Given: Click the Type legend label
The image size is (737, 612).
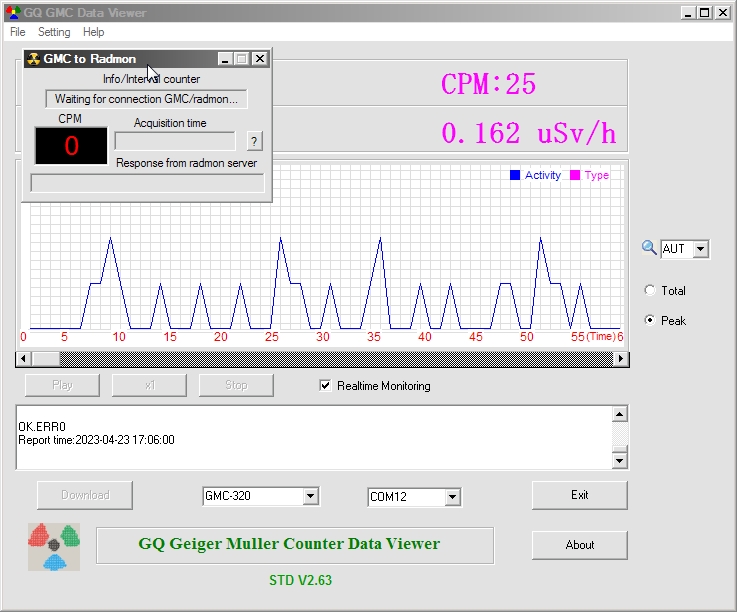Looking at the screenshot, I should pyautogui.click(x=596, y=175).
